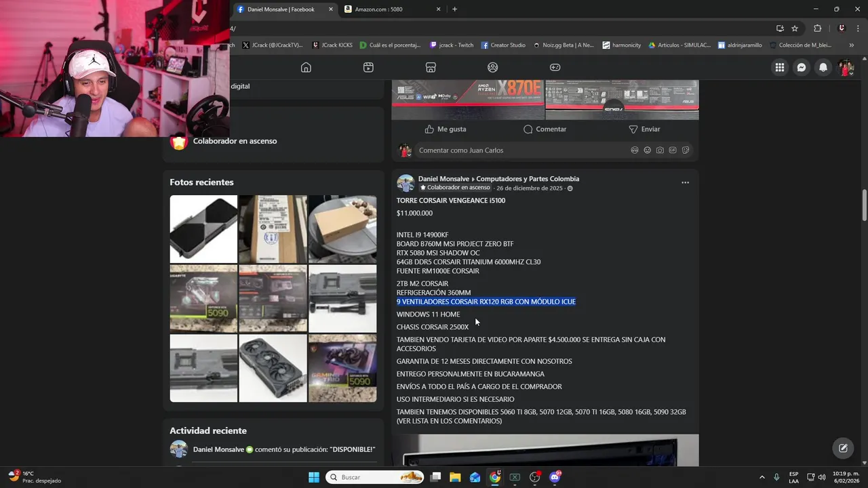The height and width of the screenshot is (488, 868).
Task: Open Daniel Monsalve recent activity entry
Action: (x=273, y=449)
